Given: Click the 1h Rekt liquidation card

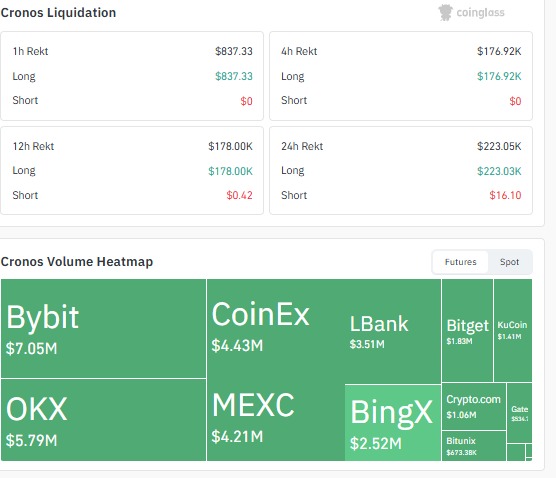Looking at the screenshot, I should pyautogui.click(x=132, y=76).
